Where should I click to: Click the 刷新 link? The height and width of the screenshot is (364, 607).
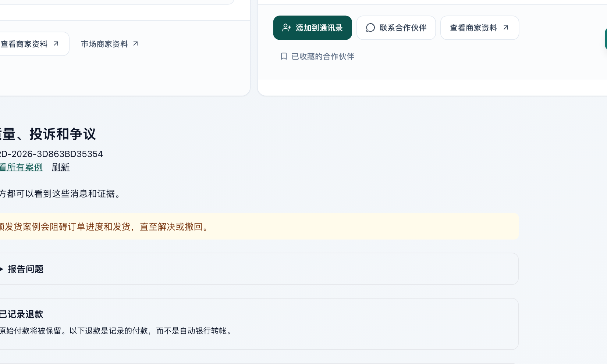coord(61,167)
